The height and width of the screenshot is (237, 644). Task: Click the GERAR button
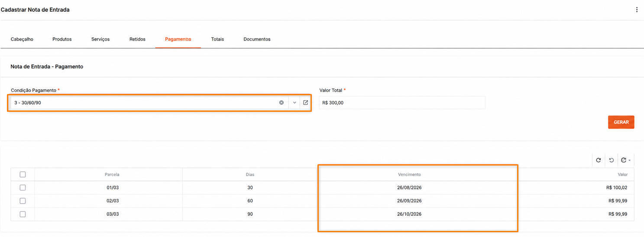pos(621,122)
